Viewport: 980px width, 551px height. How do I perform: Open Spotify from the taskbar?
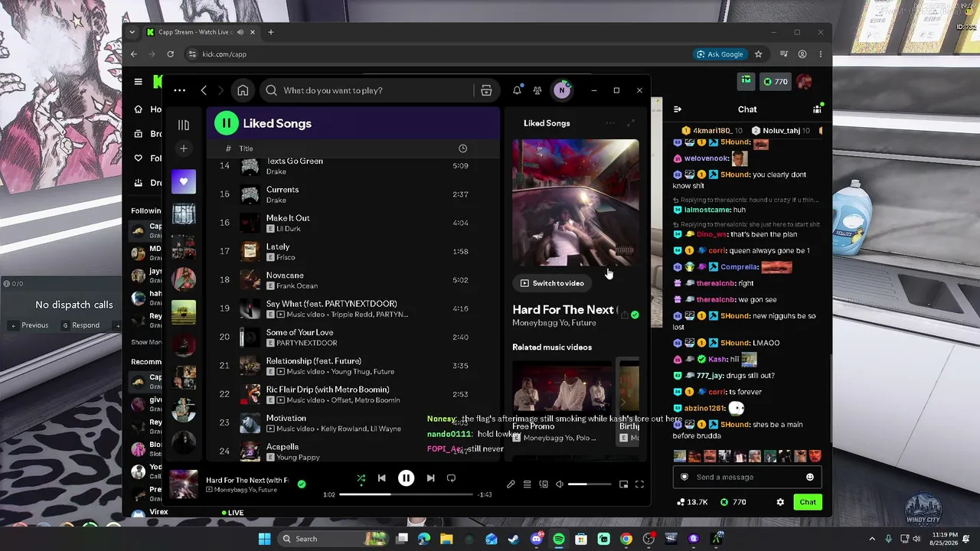coord(559,539)
